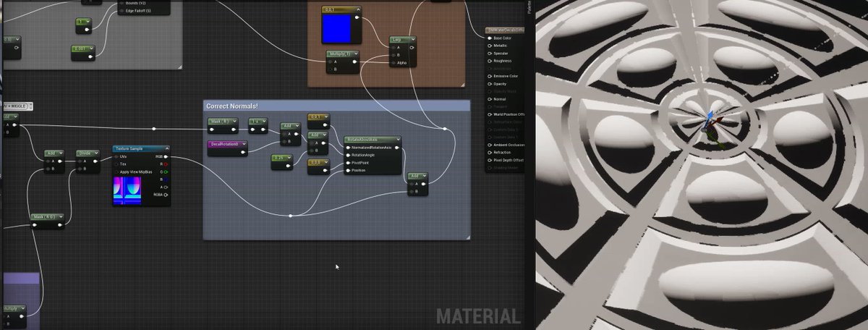Select the Add node left of Divide

[54, 161]
